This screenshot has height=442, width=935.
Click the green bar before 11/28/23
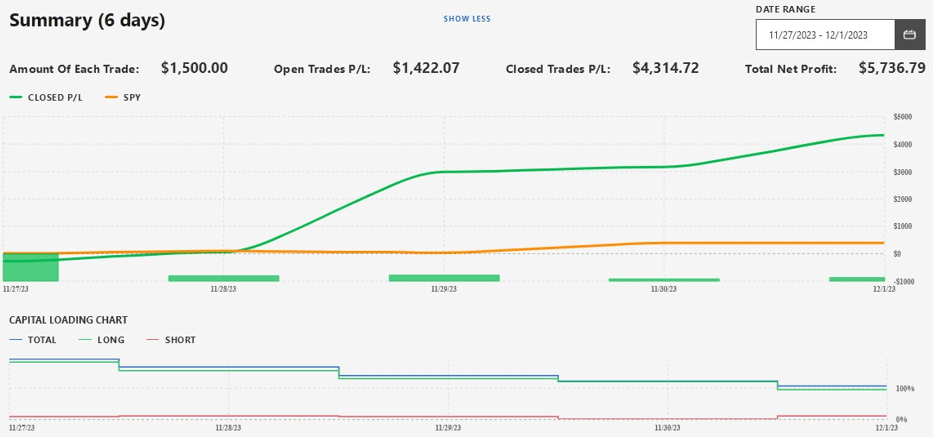(223, 278)
